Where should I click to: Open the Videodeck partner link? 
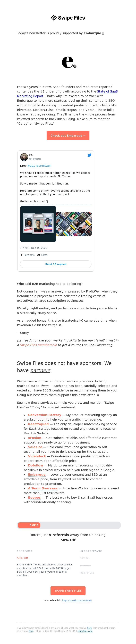click(x=37, y=456)
